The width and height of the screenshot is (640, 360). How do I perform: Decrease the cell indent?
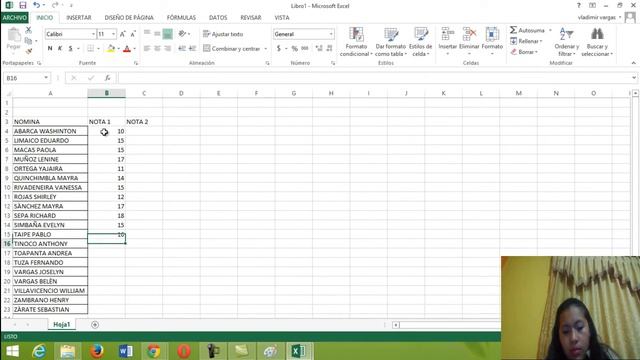click(182, 49)
